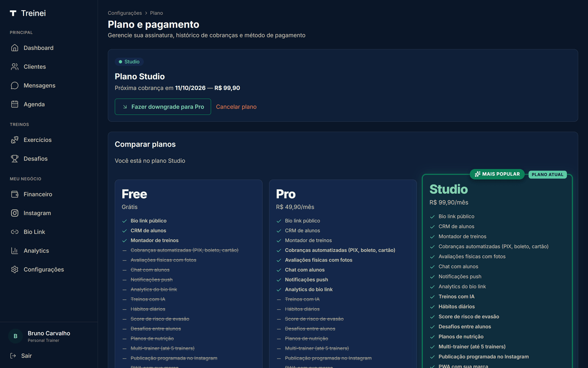Click the Clientes people icon
Image resolution: width=588 pixels, height=368 pixels.
click(x=15, y=67)
